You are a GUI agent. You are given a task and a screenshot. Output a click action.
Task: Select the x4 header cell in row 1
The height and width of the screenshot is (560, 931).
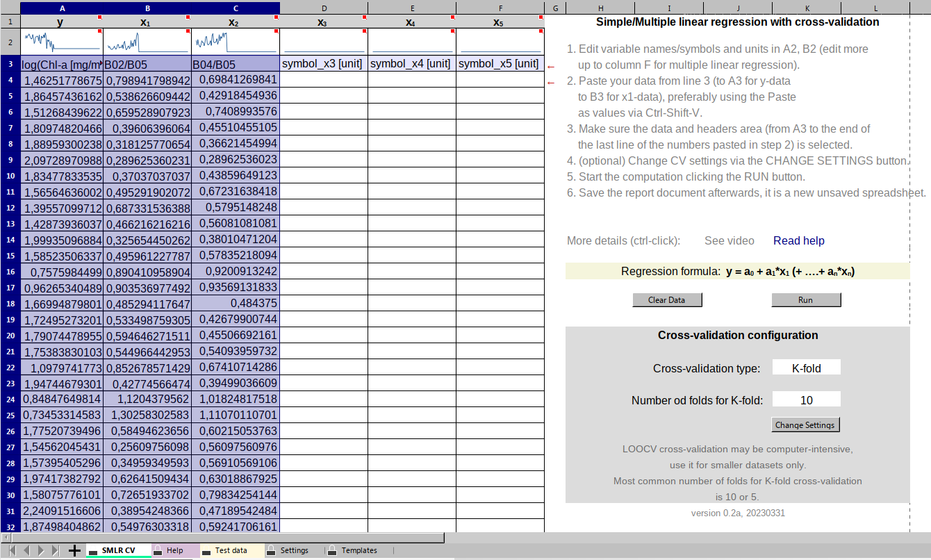click(x=412, y=22)
